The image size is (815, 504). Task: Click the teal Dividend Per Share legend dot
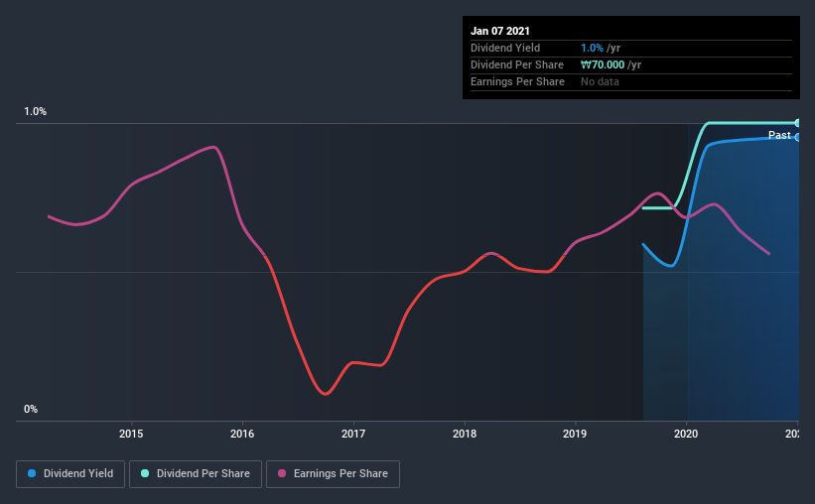[145, 473]
